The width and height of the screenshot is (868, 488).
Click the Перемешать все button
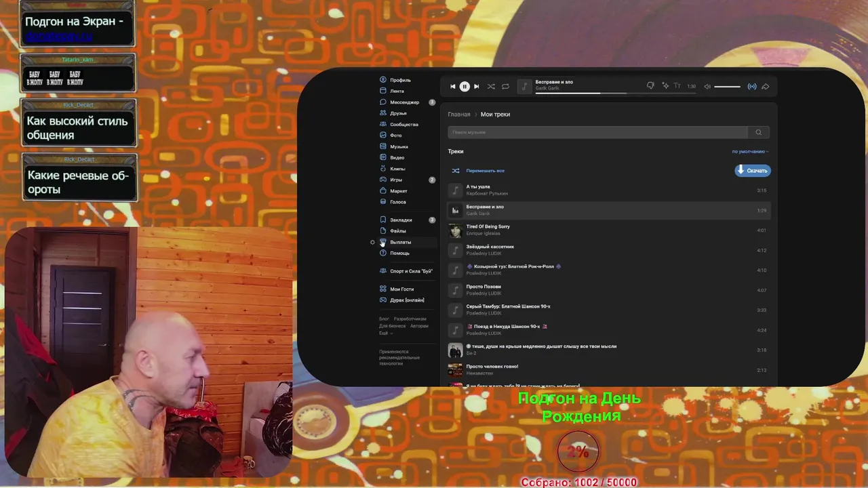(478, 171)
